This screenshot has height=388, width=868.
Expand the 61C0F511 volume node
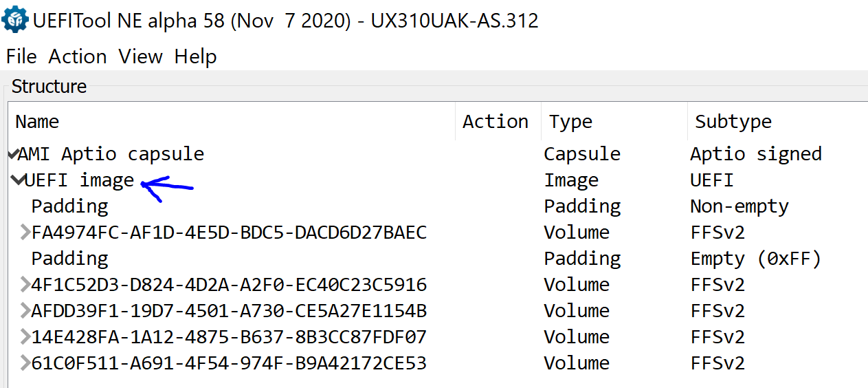coord(25,363)
